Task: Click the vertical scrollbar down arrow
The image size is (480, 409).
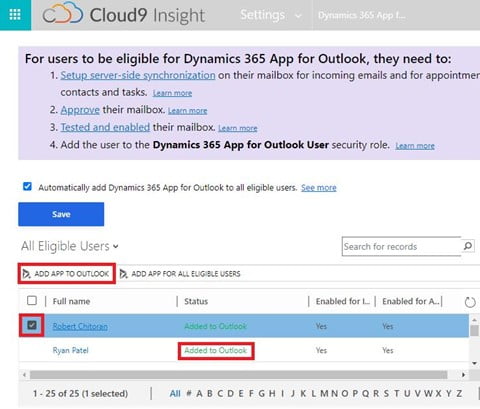Action: tap(474, 363)
